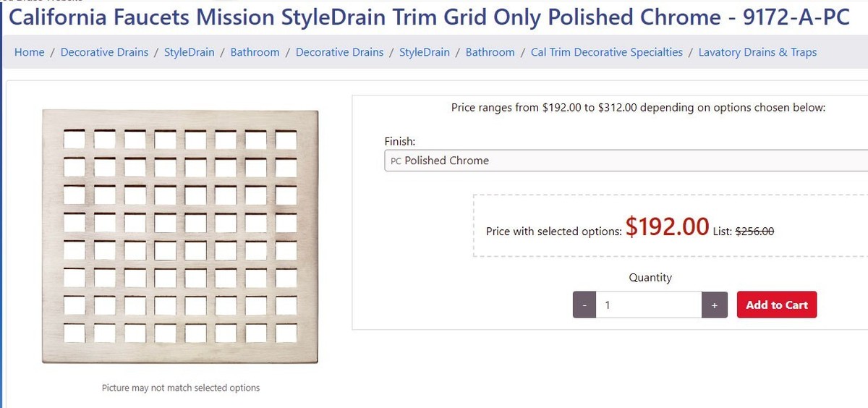
Task: Focus the Quantity input field
Action: (649, 305)
